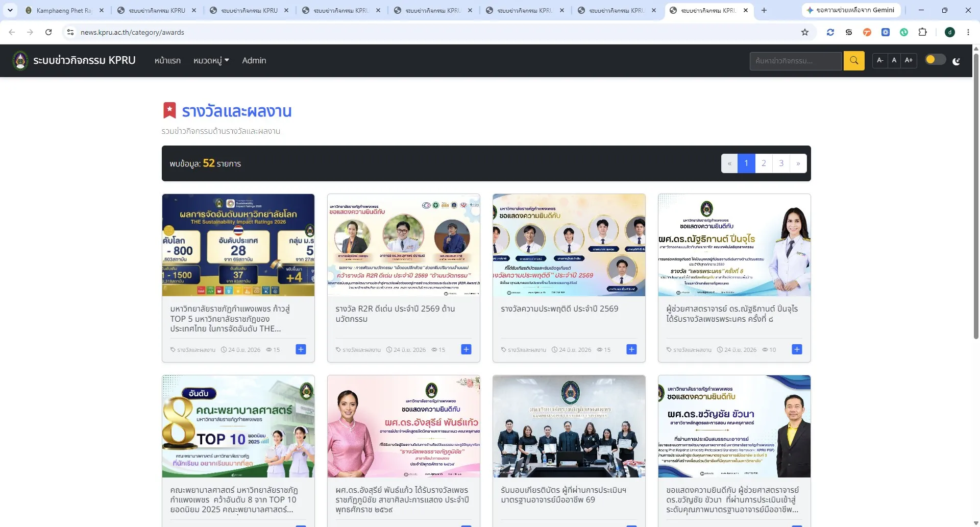Open the คณะพยาบาลศาสตร์ TOP 10 thumbnail
The height and width of the screenshot is (527, 980).
(x=238, y=426)
